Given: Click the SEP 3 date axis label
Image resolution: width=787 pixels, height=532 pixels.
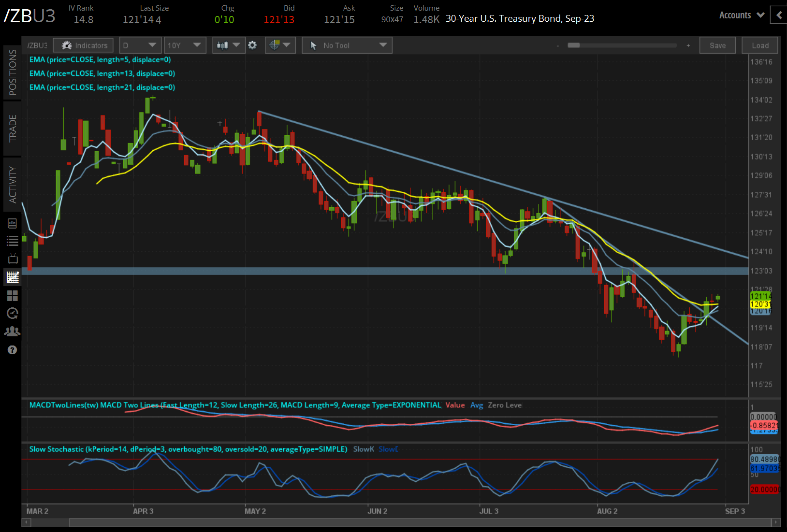Looking at the screenshot, I should click(x=735, y=511).
